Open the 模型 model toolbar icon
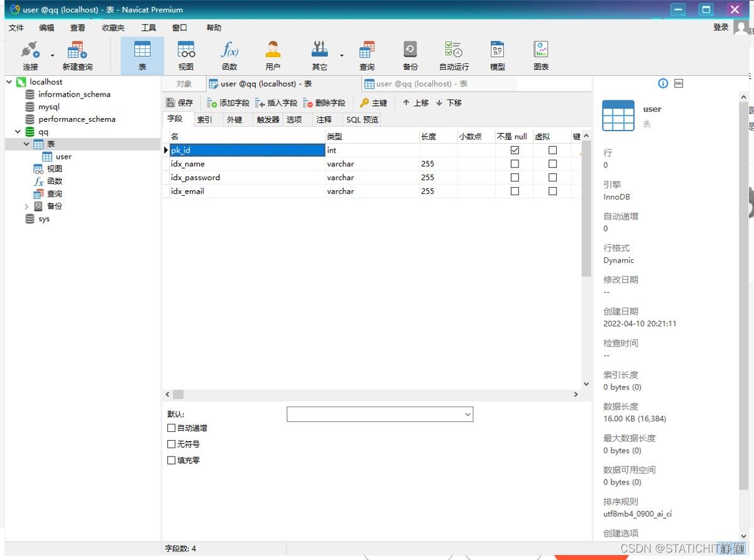 click(498, 56)
